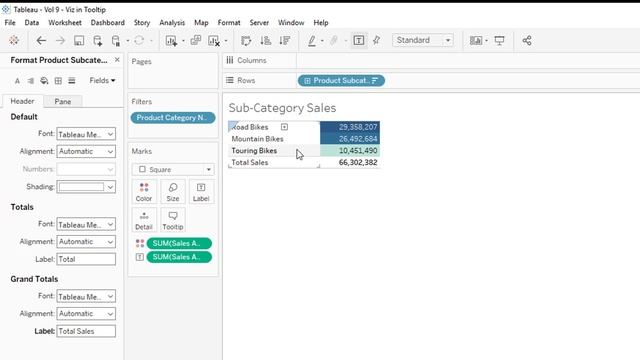Viewport: 640px width, 360px height.
Task: Click the Group Members paperclip icon
Action: 334,40
